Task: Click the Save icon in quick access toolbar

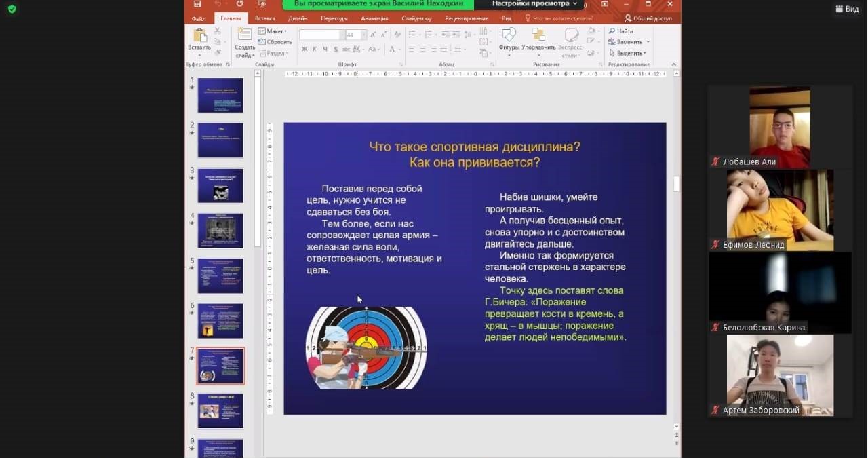Action: (x=197, y=4)
